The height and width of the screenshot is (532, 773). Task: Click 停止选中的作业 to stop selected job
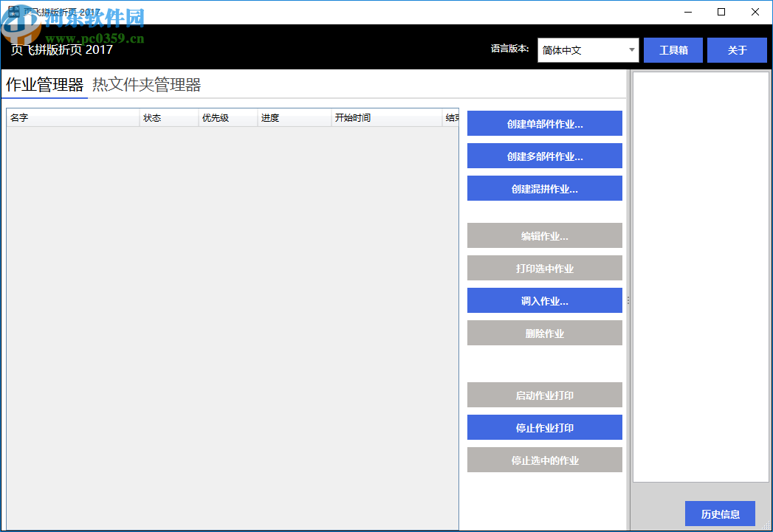544,460
